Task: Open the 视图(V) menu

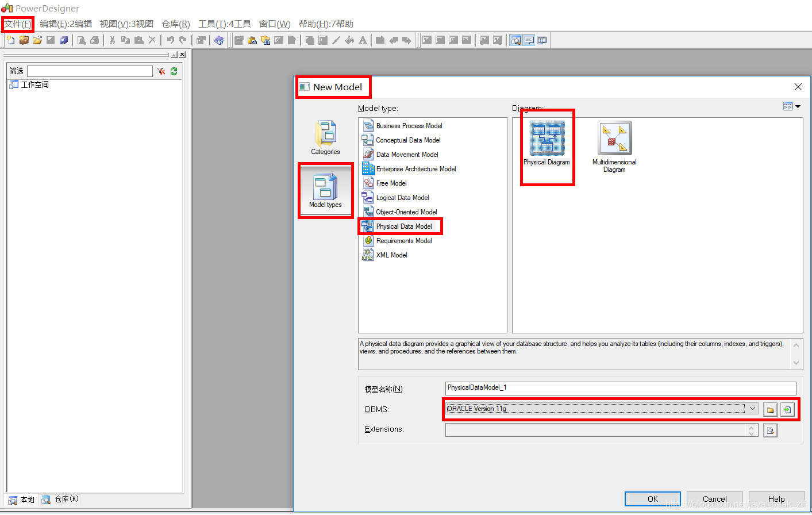Action: pyautogui.click(x=126, y=24)
